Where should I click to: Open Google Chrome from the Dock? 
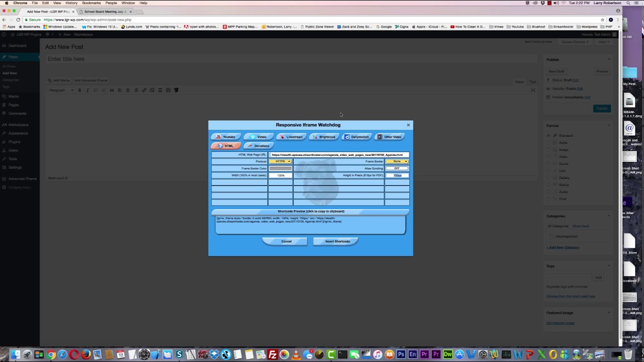point(51,355)
